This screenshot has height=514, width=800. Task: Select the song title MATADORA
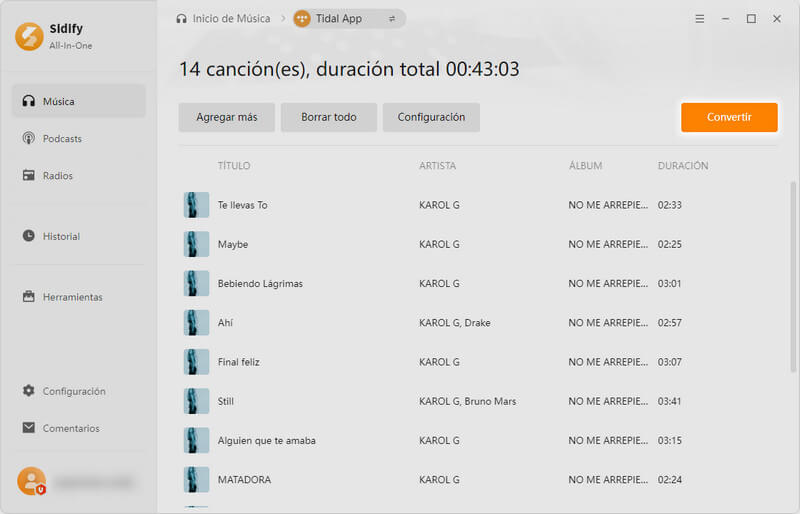[244, 480]
